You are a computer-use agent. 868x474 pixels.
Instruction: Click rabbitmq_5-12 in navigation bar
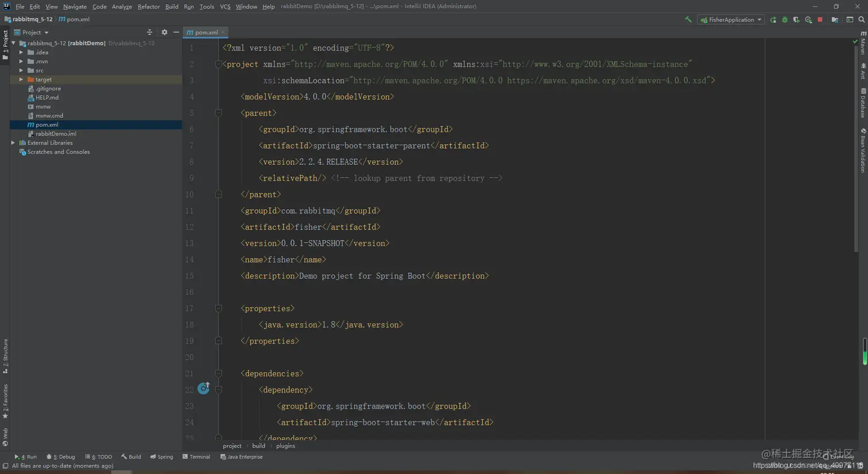point(29,20)
